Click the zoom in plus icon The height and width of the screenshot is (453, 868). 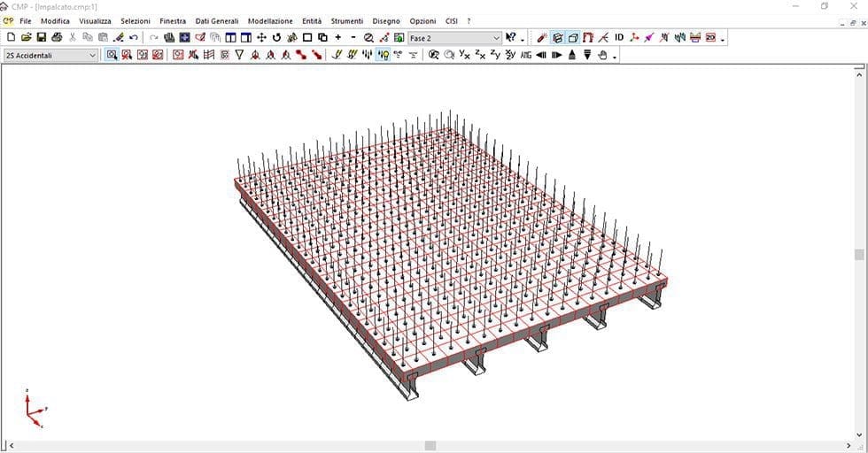[338, 38]
